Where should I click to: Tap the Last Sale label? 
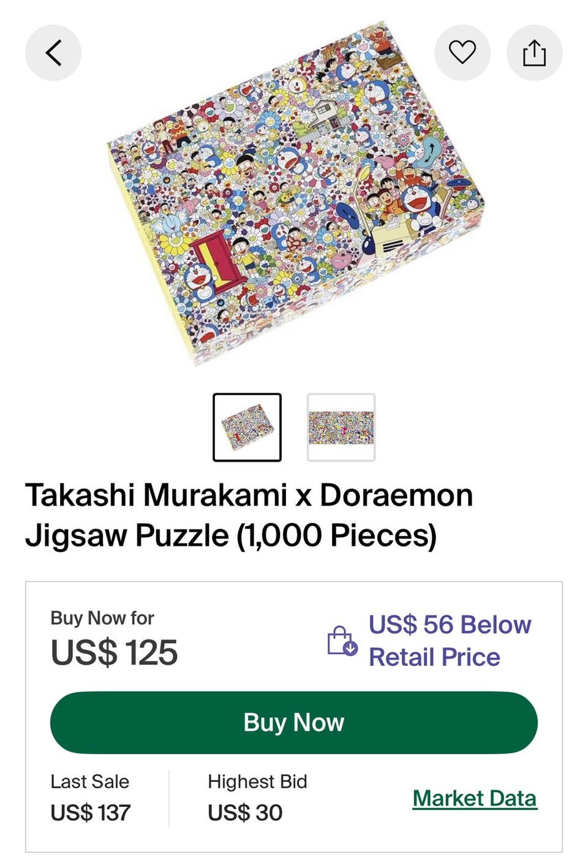point(90,782)
